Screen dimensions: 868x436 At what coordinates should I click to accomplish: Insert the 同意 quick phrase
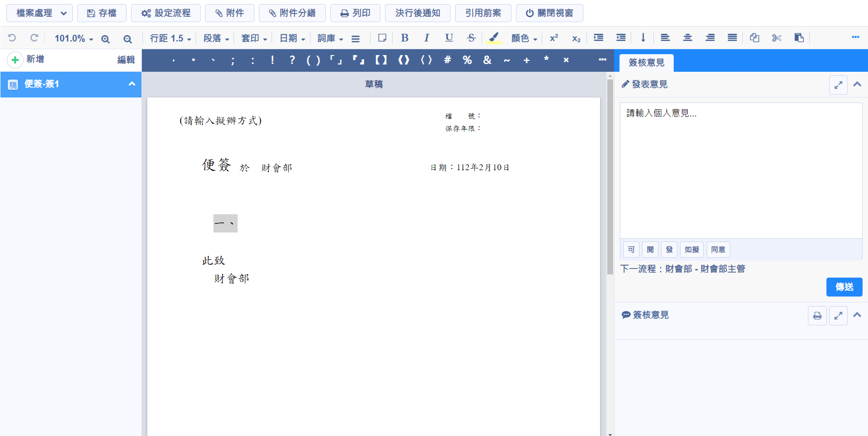(718, 250)
